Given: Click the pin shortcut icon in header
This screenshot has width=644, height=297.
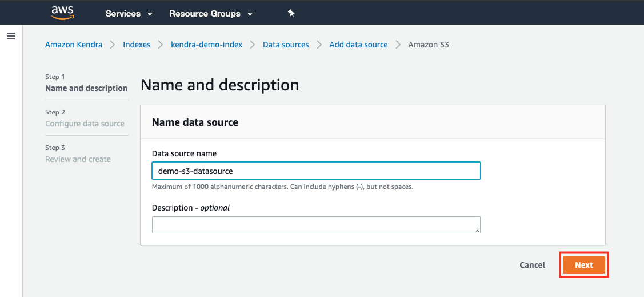Looking at the screenshot, I should tap(291, 13).
